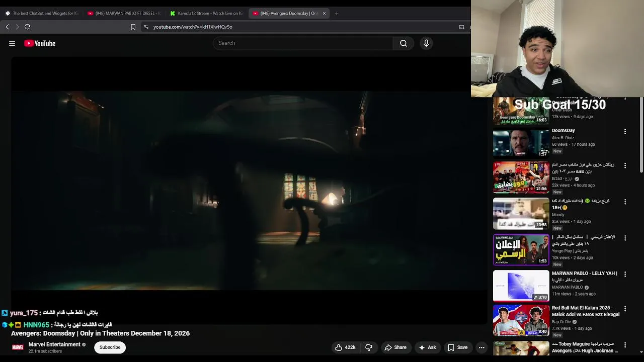Open options for Red Bull Mat El Kalam video
Viewport: 644px width, 362px height.
pos(625,309)
